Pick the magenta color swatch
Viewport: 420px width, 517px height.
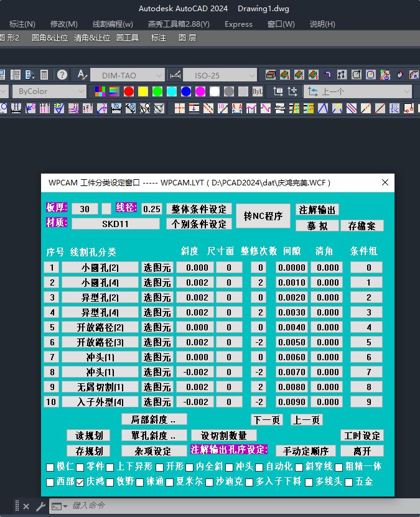coord(200,91)
